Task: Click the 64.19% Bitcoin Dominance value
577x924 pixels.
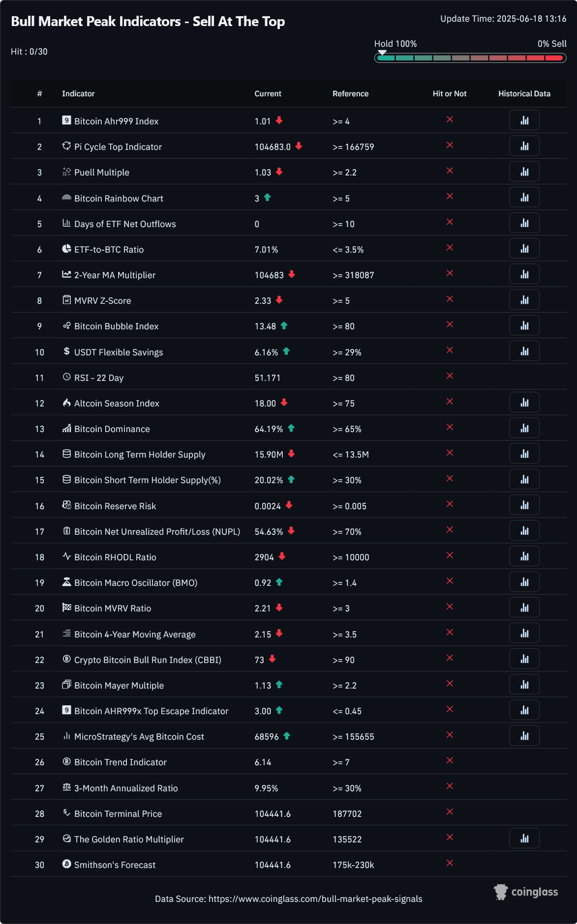Action: pyautogui.click(x=269, y=429)
